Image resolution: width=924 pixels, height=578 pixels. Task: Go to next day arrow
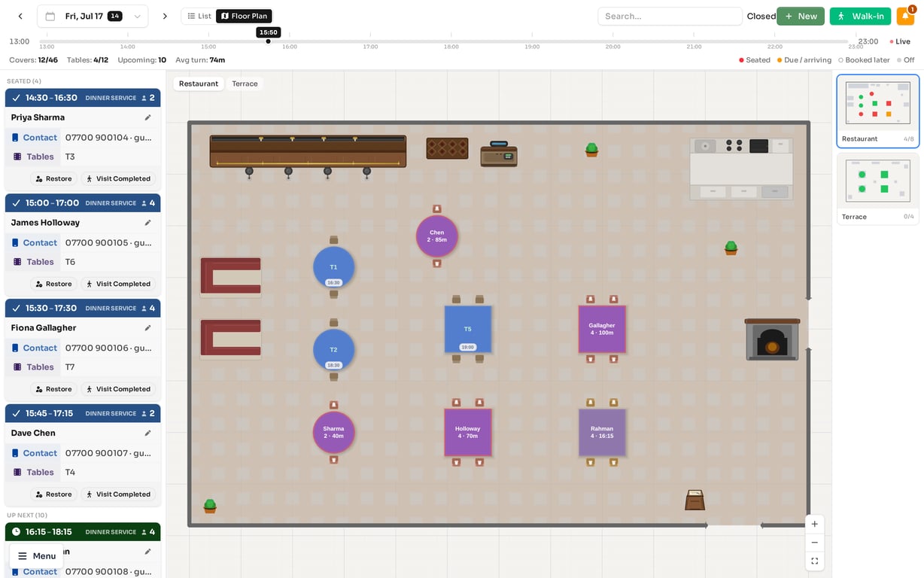point(165,16)
